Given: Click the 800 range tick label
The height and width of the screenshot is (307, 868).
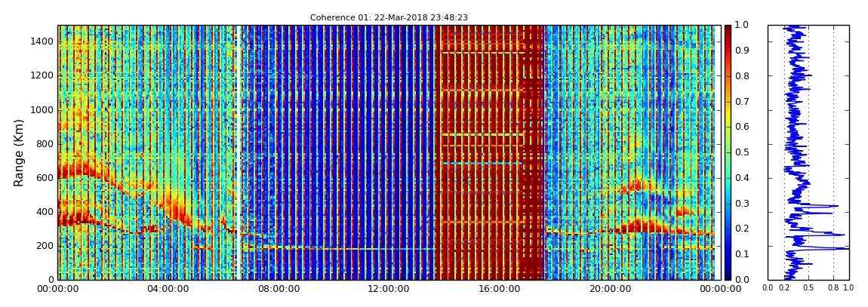Looking at the screenshot, I should click(45, 144).
